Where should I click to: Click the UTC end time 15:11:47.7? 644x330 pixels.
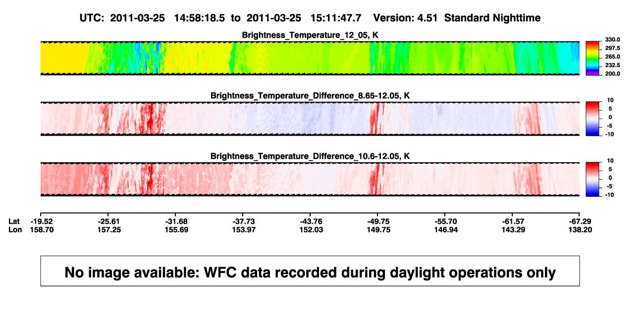point(335,18)
